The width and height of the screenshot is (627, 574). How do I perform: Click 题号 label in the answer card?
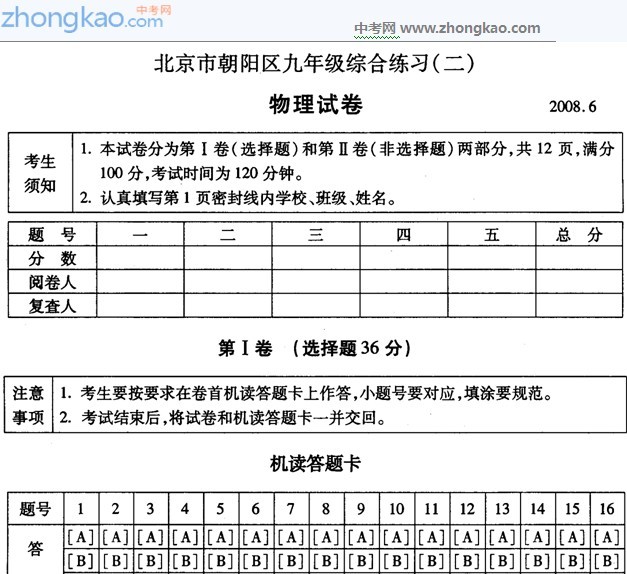pyautogui.click(x=36, y=509)
